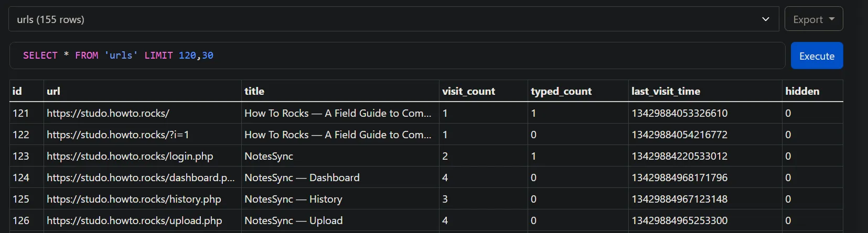Click the title column header

[340, 91]
